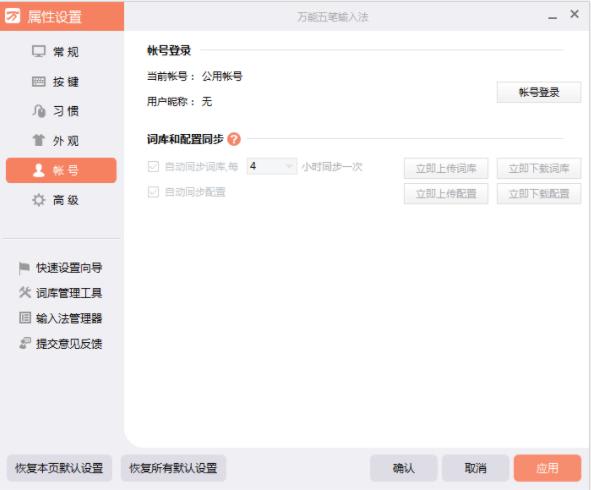Viewport: 591px width, 490px height.
Task: Click the 词库和配置同步 heading
Action: click(x=185, y=139)
